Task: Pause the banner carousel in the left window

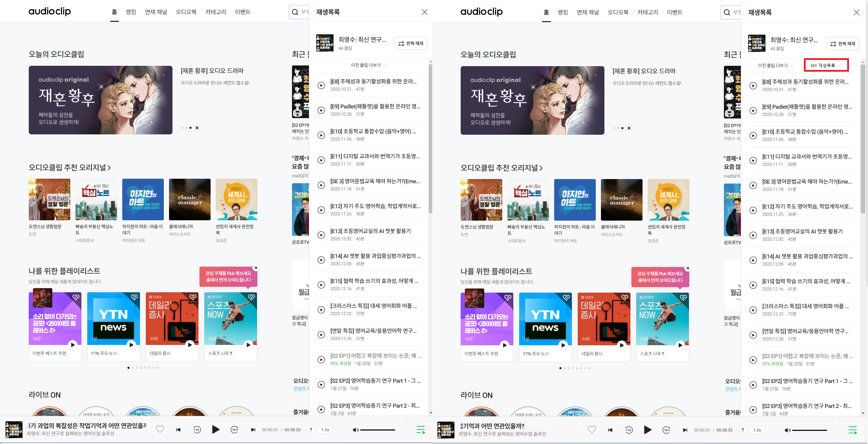Action: click(x=197, y=128)
